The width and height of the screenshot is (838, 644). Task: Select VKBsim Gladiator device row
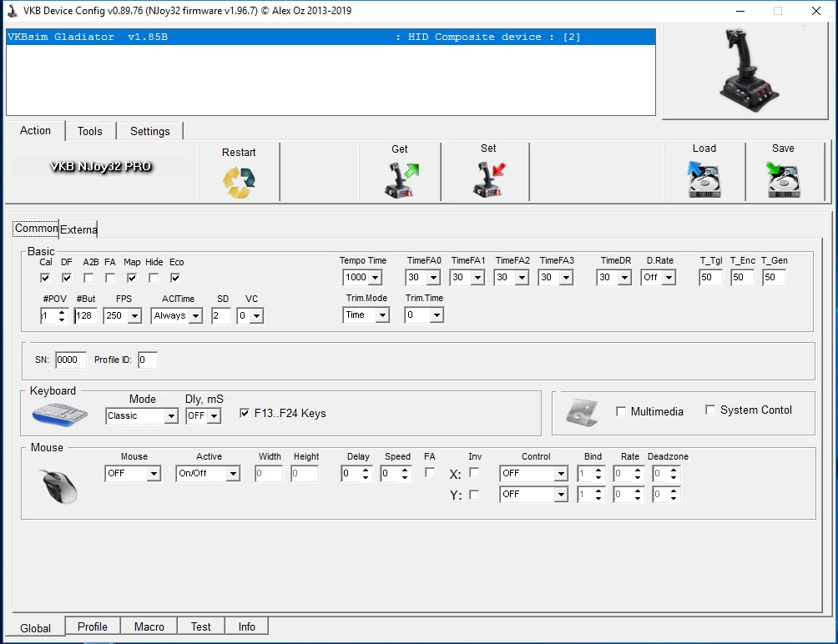(x=331, y=37)
